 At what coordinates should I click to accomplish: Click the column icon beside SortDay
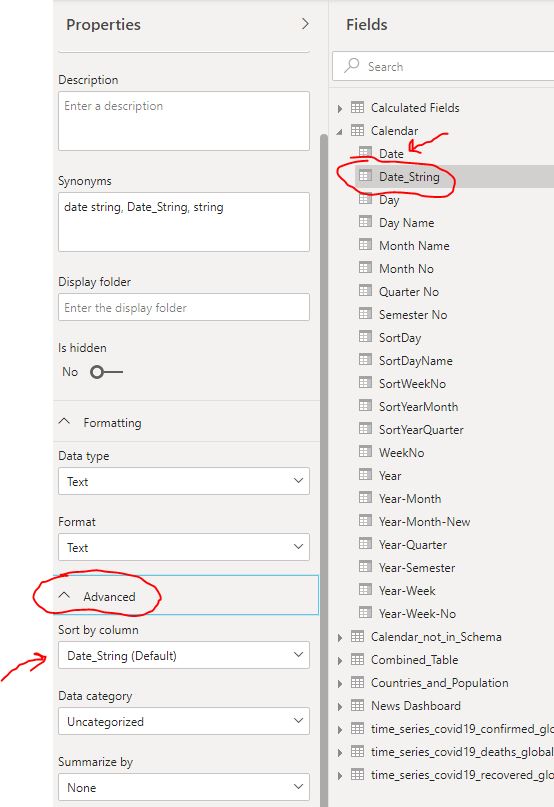[365, 337]
